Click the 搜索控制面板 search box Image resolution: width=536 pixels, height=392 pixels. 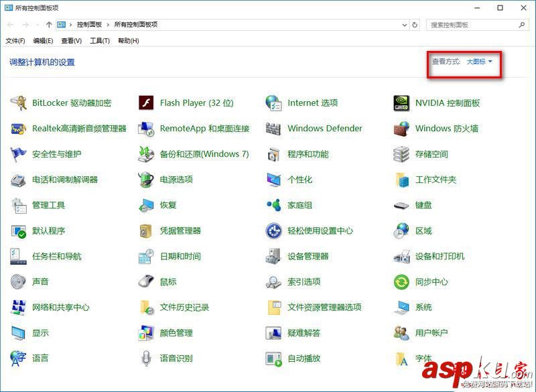[x=477, y=25]
